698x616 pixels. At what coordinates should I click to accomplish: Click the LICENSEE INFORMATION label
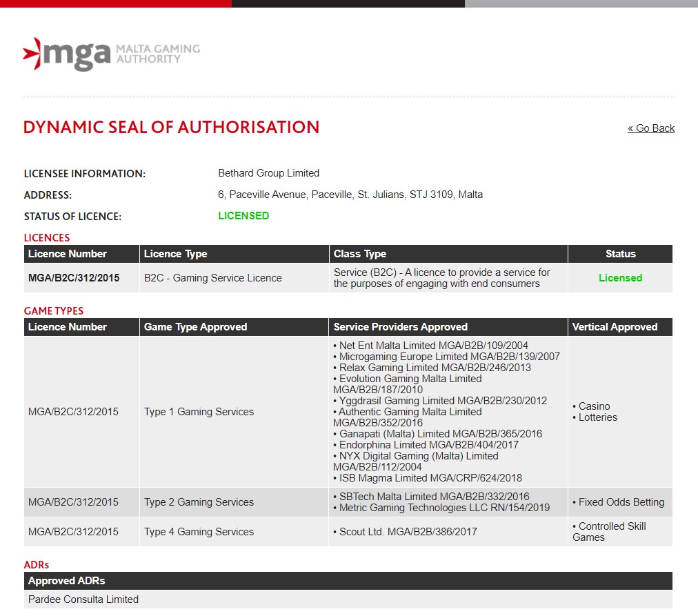click(x=85, y=174)
